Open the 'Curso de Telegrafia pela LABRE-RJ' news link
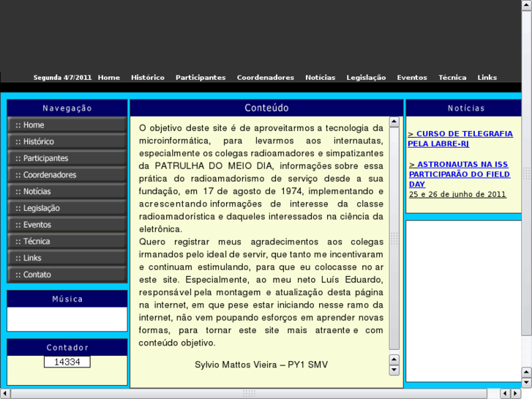This screenshot has height=399, width=532. click(460, 138)
